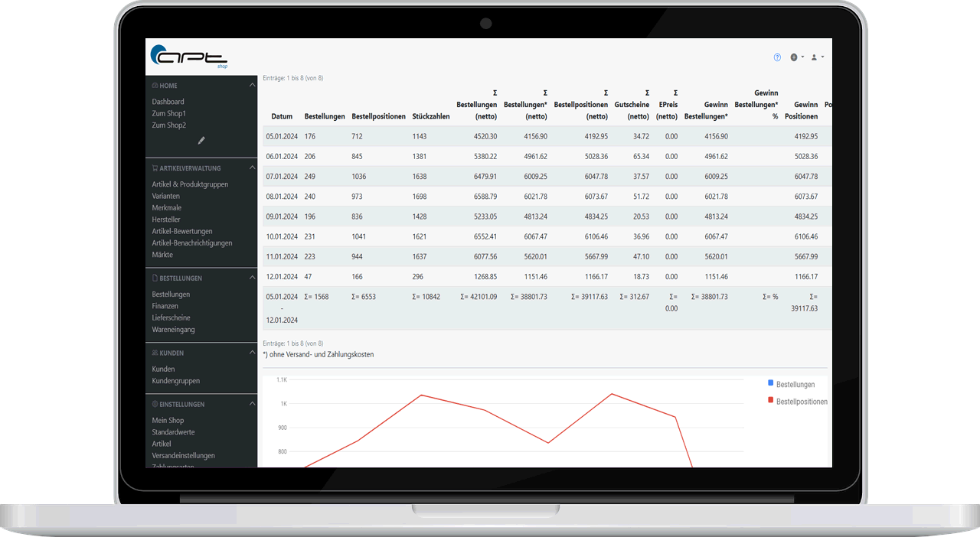This screenshot has width=980, height=537.
Task: Collapse the ARTIKELVERWALTUNG section chevron
Action: 253,168
